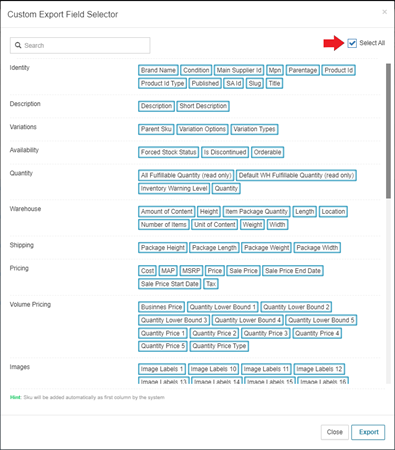Toggle the Tax field tag
395x450 pixels.
coord(211,284)
